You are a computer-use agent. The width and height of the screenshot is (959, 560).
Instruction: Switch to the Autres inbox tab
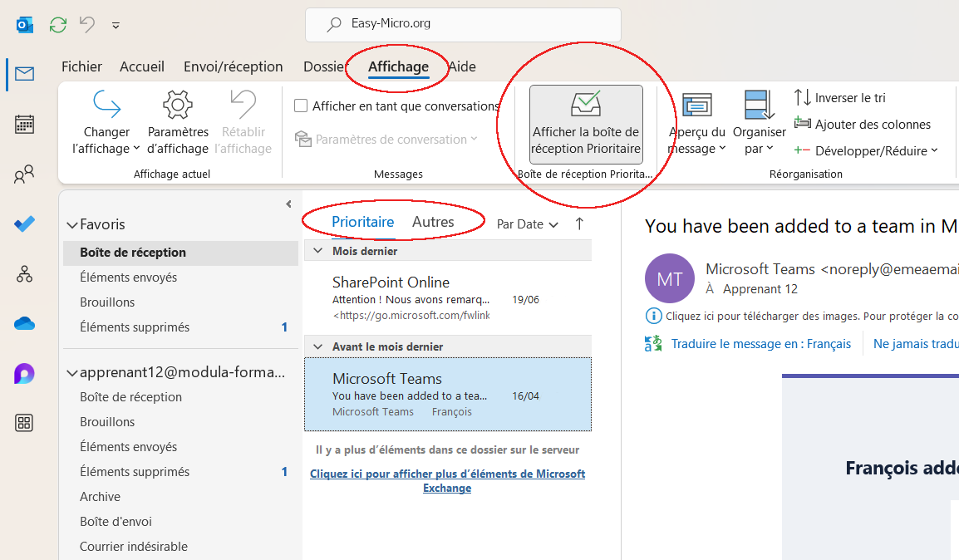pos(433,222)
